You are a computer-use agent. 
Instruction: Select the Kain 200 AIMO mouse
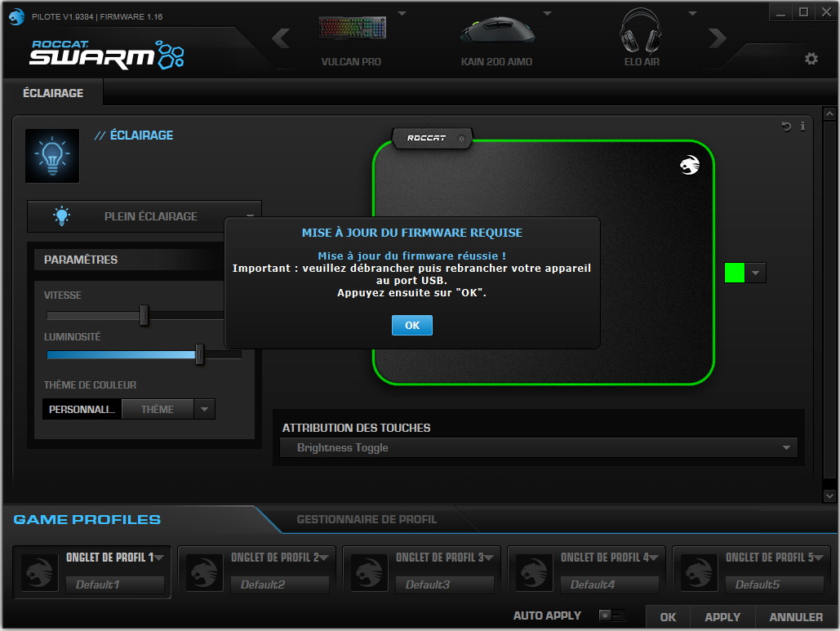click(x=496, y=39)
